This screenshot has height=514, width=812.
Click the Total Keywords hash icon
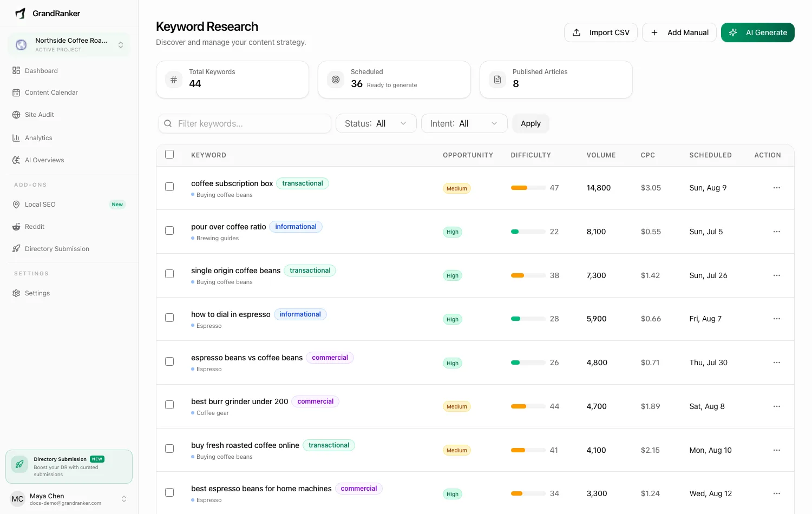(x=174, y=80)
